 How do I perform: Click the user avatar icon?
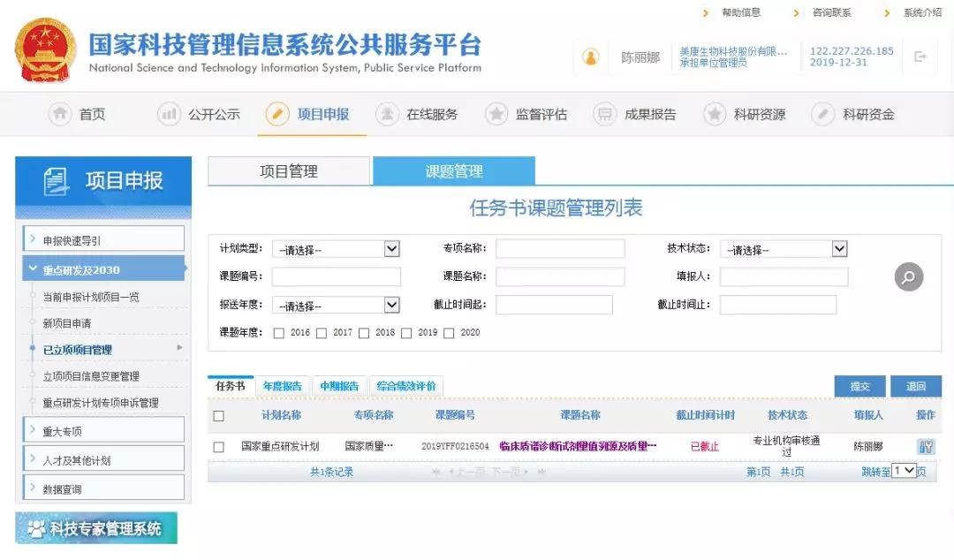tap(590, 57)
